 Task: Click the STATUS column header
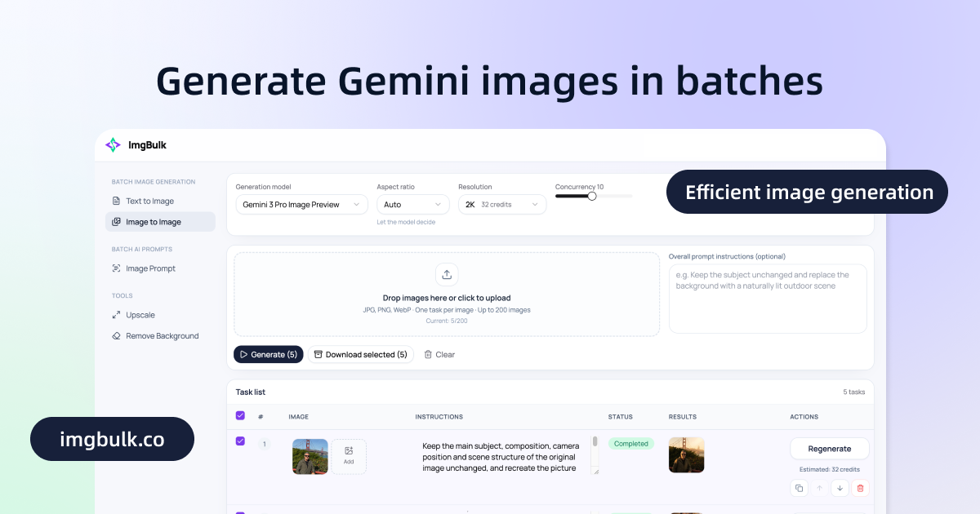[620, 417]
